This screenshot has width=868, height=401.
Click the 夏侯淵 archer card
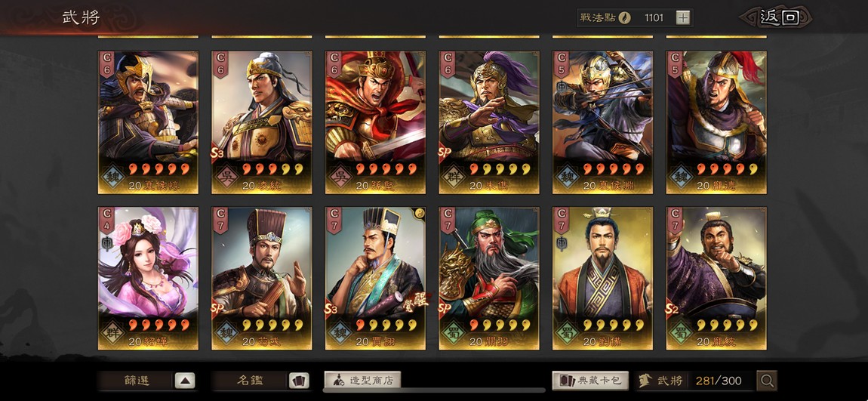point(603,122)
